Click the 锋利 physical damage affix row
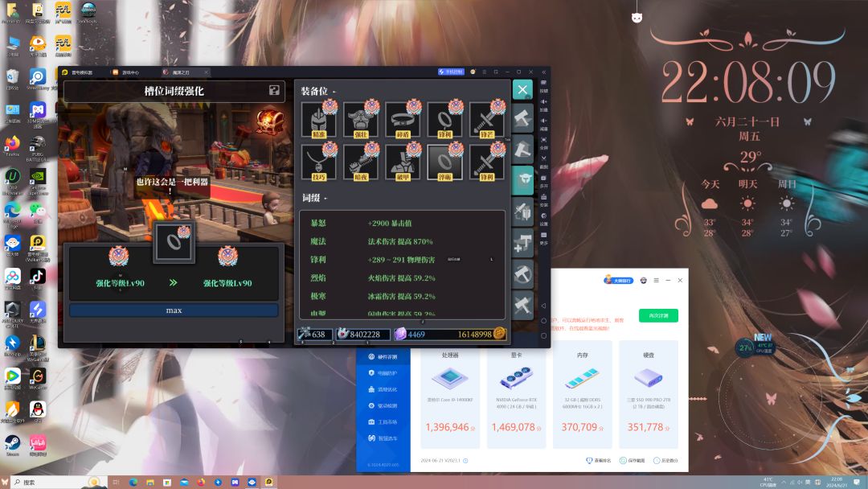 click(402, 260)
